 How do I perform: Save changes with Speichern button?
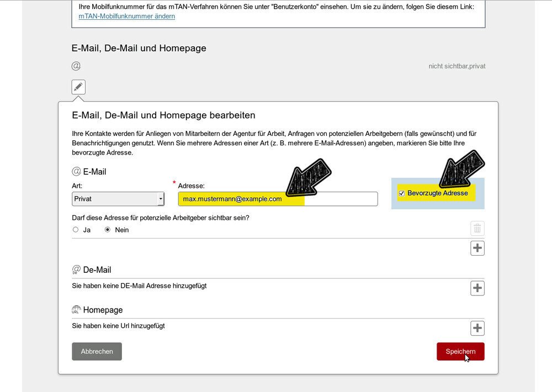(x=460, y=352)
